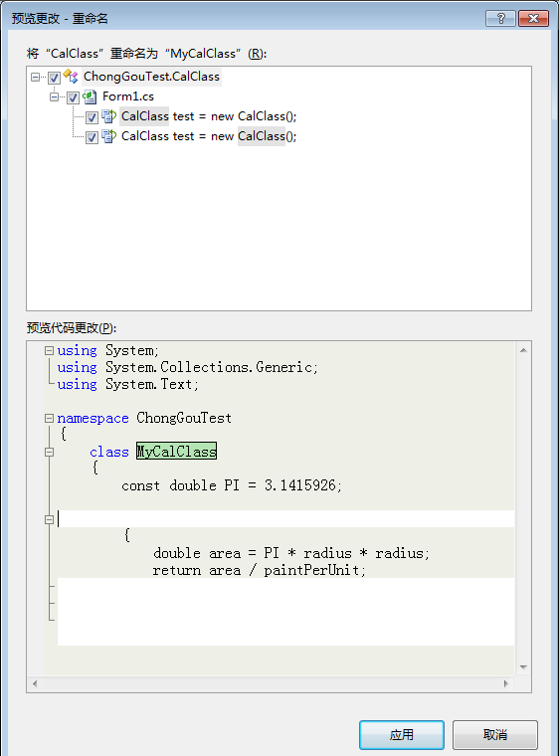Screen dimensions: 559x756
Task: Click the code preview scroll down arrow
Action: (523, 667)
